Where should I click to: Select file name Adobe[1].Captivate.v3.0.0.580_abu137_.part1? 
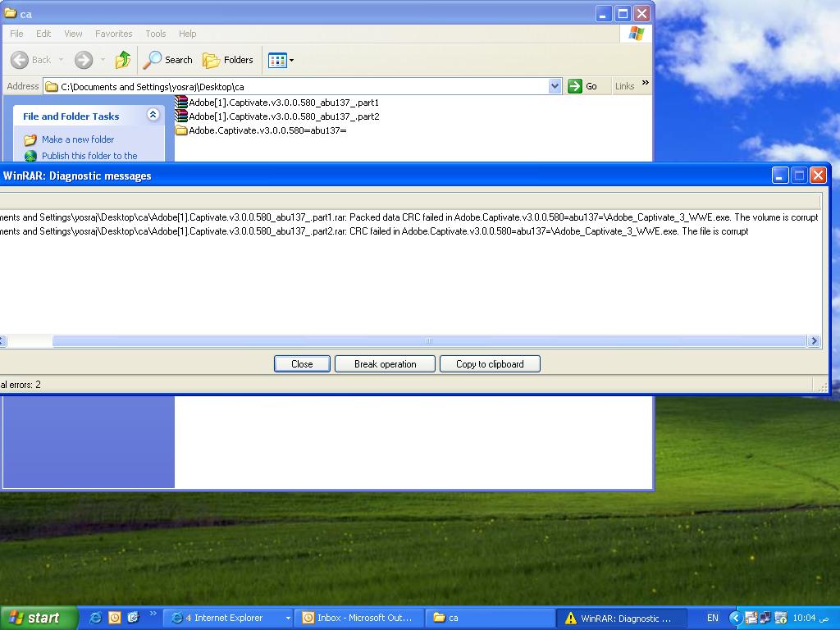click(x=284, y=103)
